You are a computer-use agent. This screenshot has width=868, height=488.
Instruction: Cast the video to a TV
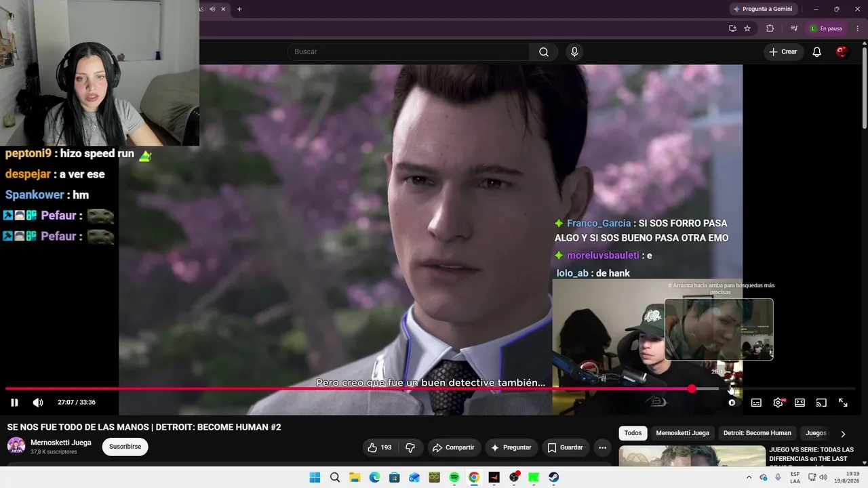pos(821,403)
